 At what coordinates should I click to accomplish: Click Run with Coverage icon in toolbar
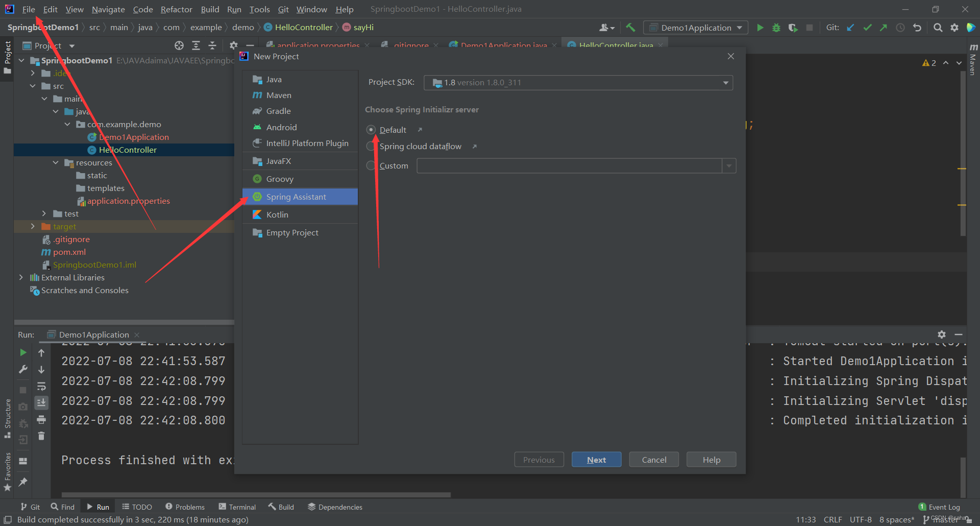tap(793, 28)
